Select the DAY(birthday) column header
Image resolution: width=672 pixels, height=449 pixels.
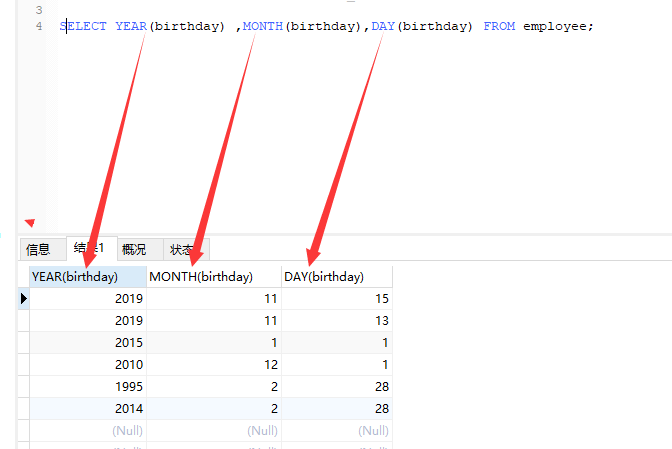337,277
